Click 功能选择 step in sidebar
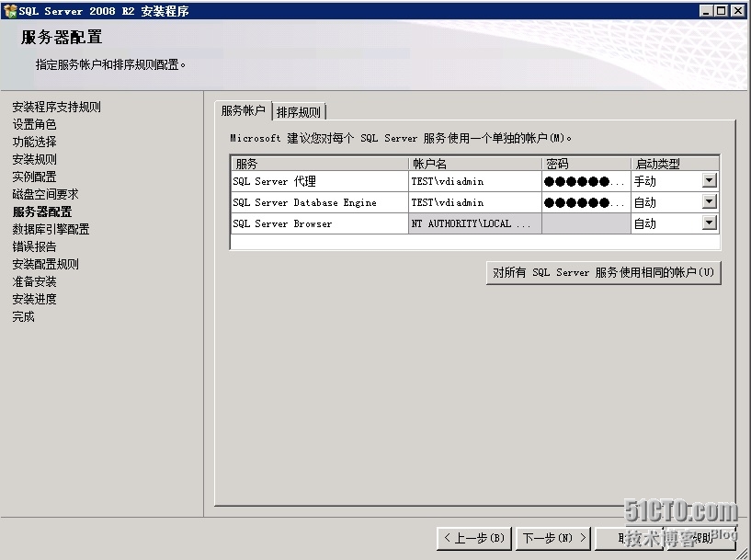Image resolution: width=751 pixels, height=560 pixels. 35,142
